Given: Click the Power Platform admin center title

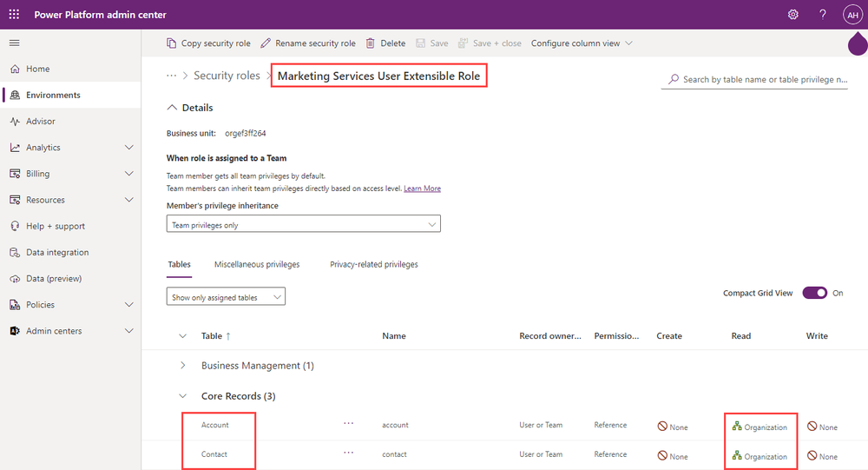Looking at the screenshot, I should 100,15.
